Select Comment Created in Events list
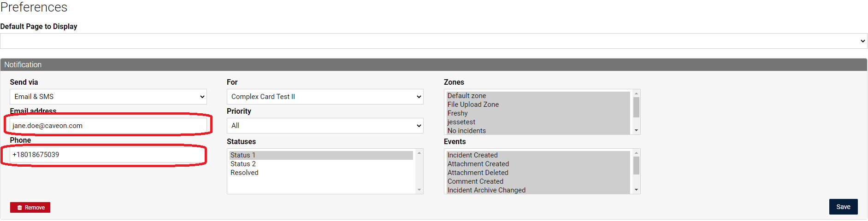This screenshot has height=221, width=868. point(538,181)
